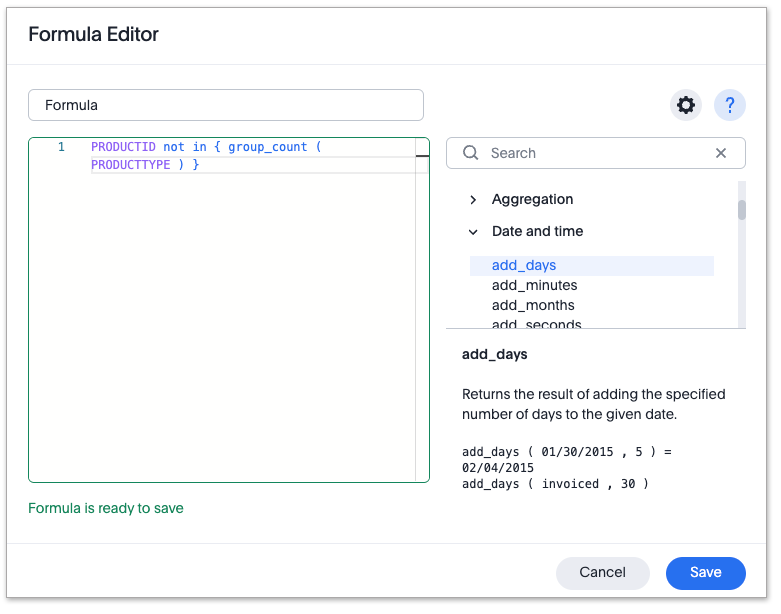Click the function list scrollbar
This screenshot has height=614, width=781.
click(x=742, y=210)
